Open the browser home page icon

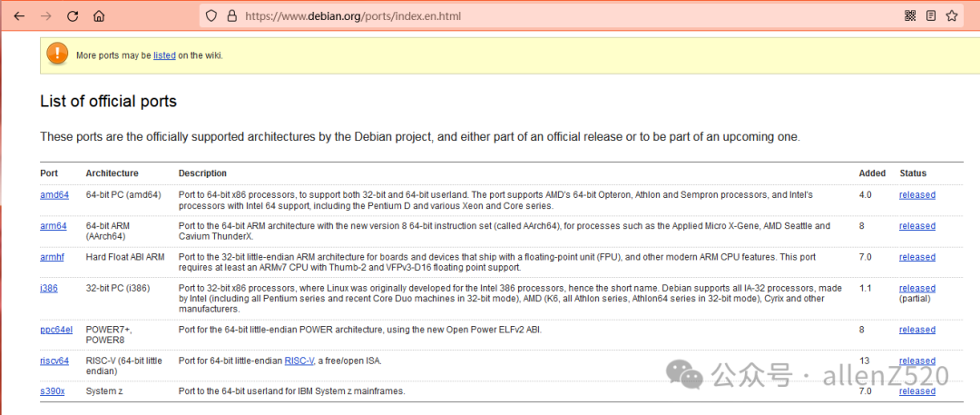pyautogui.click(x=99, y=16)
